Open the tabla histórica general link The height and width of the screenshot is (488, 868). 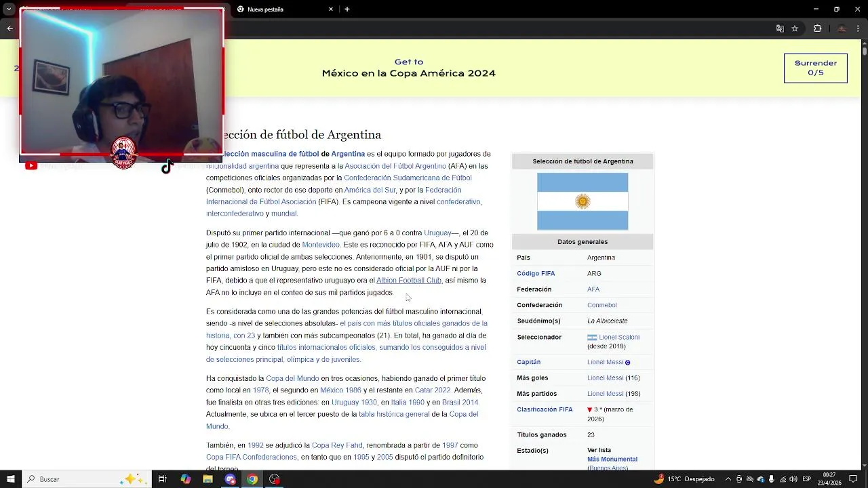[394, 415]
